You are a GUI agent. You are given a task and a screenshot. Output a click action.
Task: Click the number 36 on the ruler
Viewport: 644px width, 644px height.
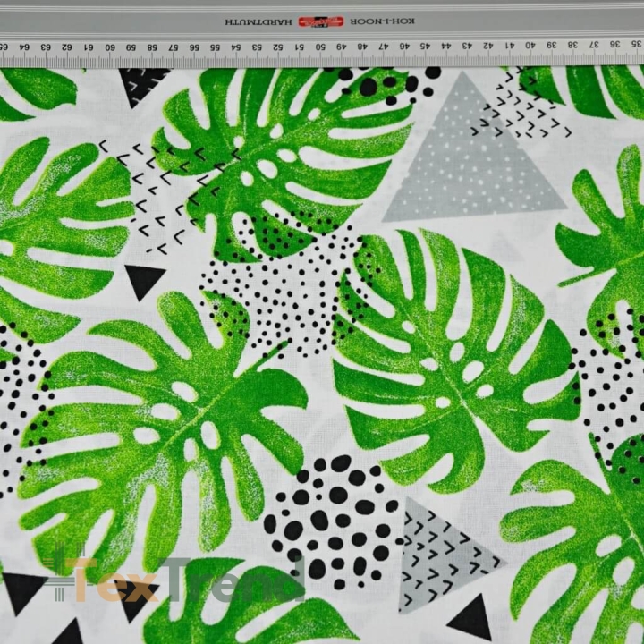614,44
